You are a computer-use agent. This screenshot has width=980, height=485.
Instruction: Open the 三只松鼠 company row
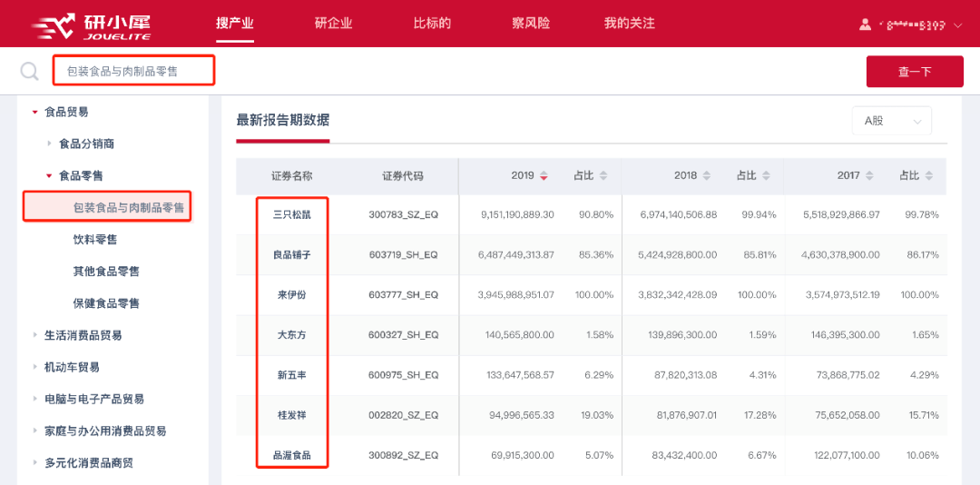291,215
